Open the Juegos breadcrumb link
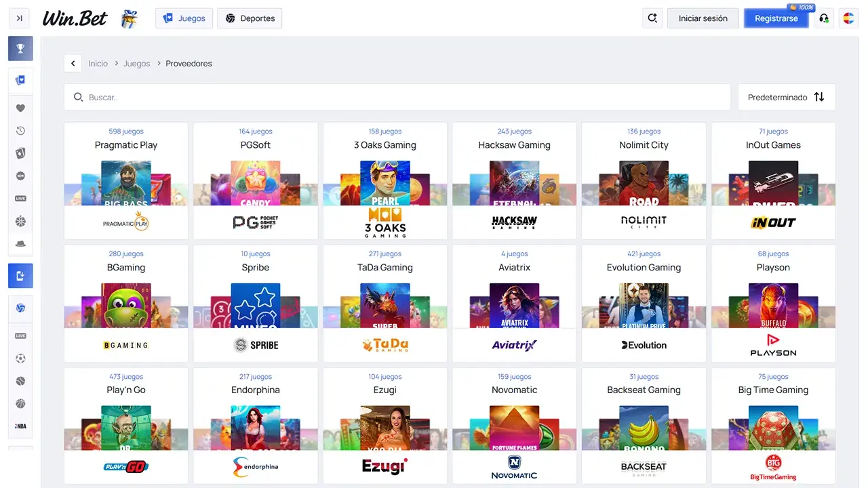 pos(137,64)
